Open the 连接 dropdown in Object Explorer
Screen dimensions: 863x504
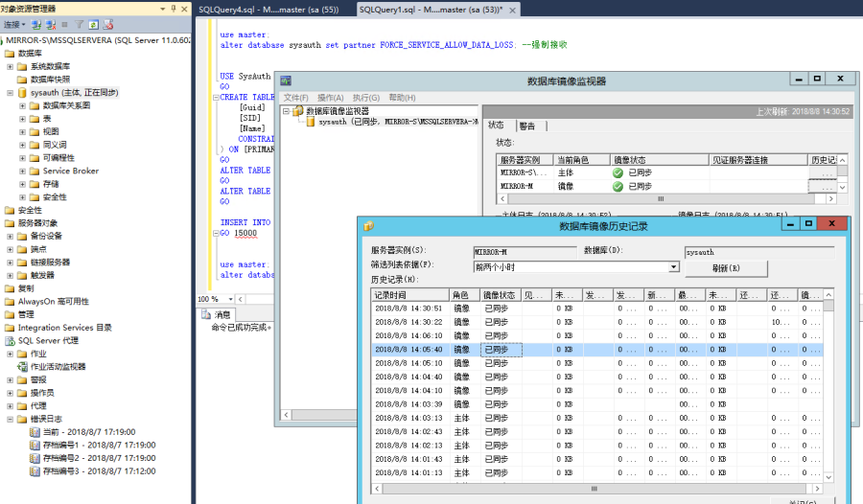(x=14, y=25)
